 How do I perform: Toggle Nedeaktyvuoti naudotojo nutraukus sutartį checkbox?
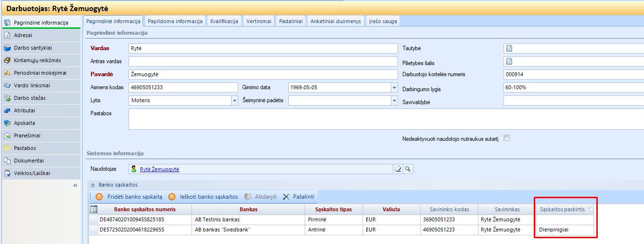pyautogui.click(x=506, y=138)
